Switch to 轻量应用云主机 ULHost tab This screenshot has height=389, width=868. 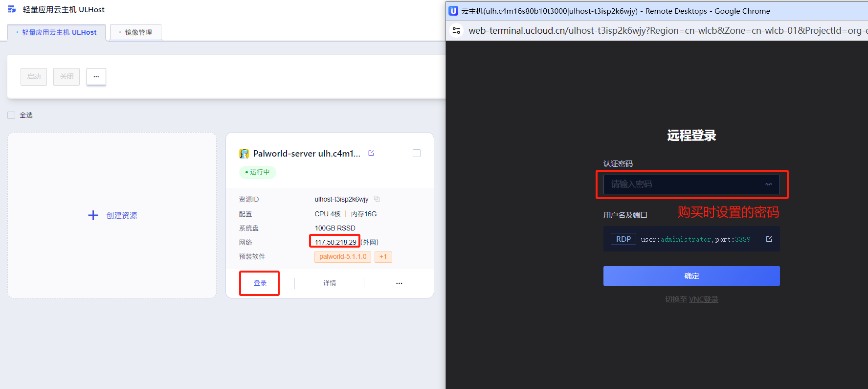click(56, 32)
